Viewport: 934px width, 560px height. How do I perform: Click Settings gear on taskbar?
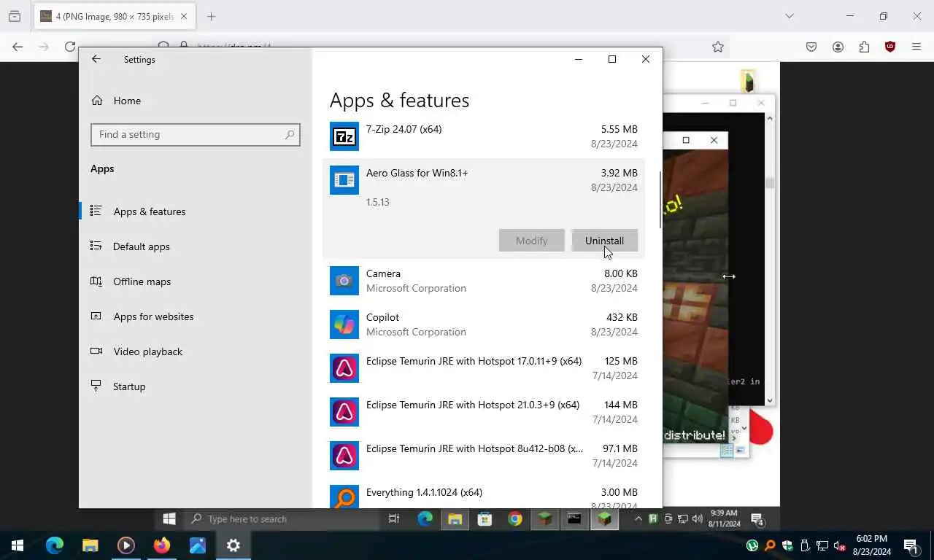coord(233,545)
